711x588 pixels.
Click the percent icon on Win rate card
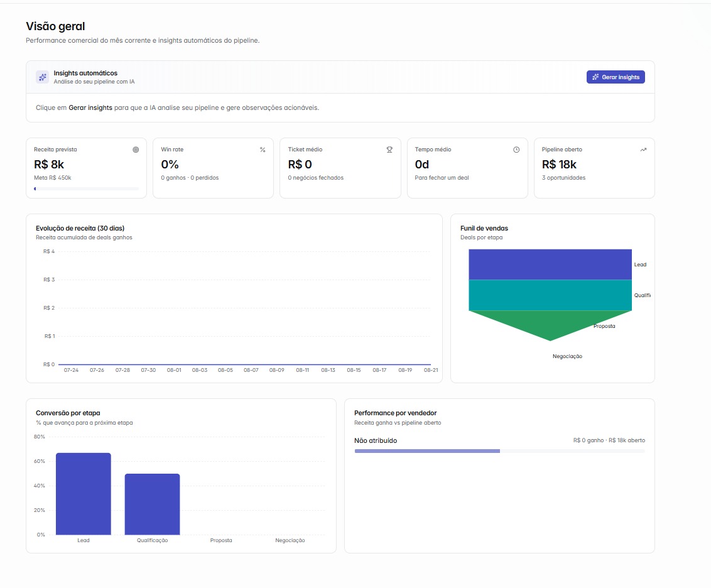pyautogui.click(x=263, y=150)
